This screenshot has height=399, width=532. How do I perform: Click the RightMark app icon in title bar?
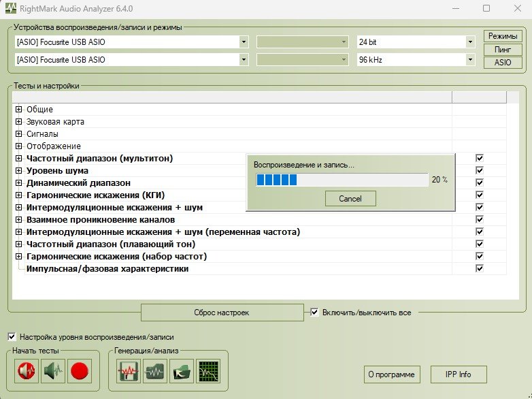pos(11,8)
